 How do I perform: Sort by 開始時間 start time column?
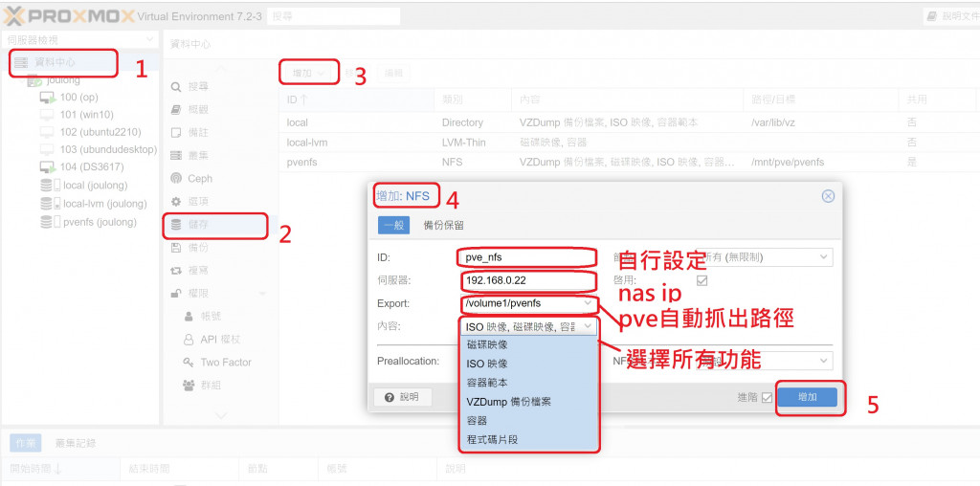coord(60,469)
